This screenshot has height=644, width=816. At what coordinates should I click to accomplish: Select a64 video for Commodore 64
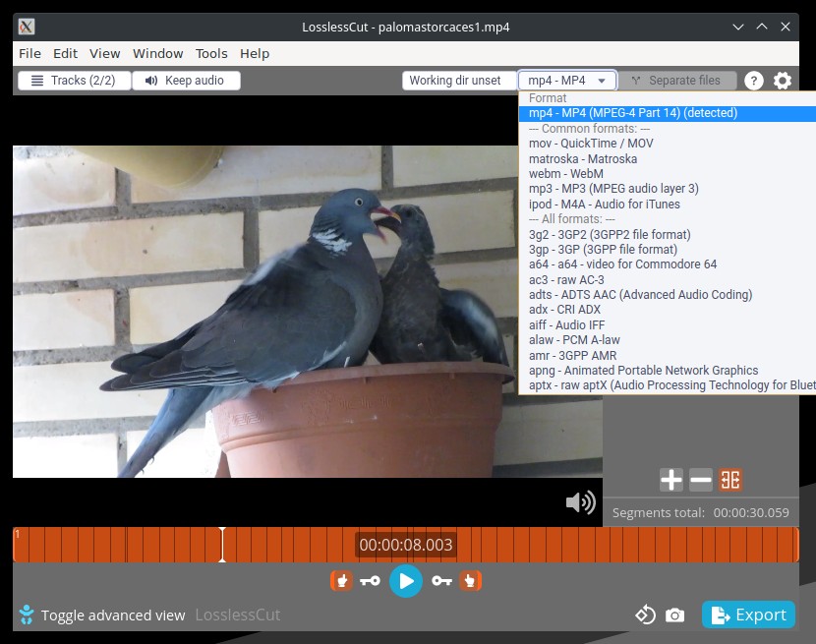click(x=668, y=264)
